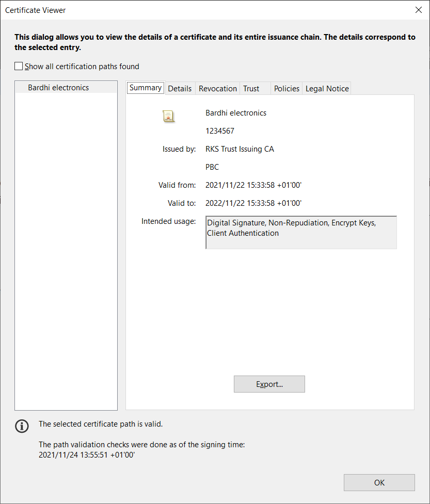This screenshot has height=504, width=430.
Task: Click the 'Valid from:' label
Action: click(x=177, y=185)
